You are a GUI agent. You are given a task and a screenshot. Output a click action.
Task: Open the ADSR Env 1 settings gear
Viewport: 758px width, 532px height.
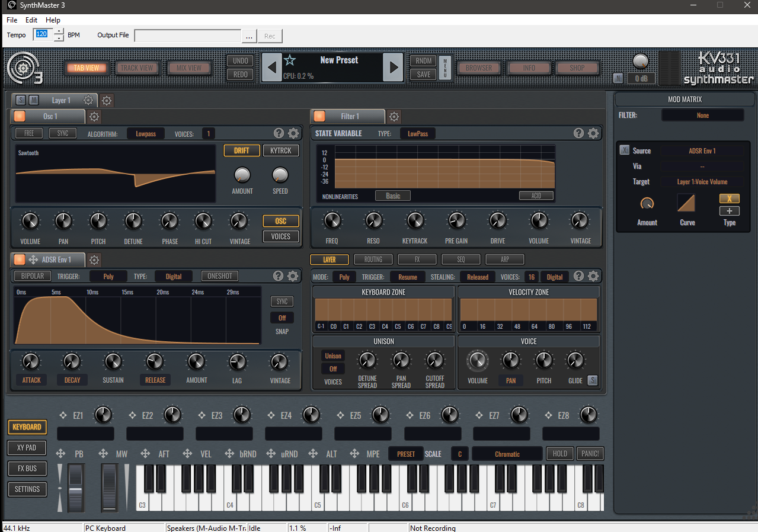click(94, 259)
